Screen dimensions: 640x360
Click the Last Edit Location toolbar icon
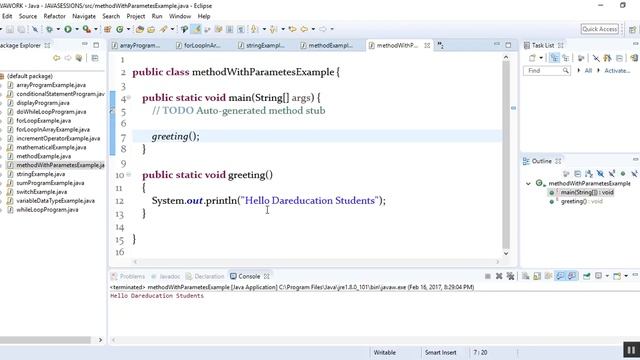293,29
